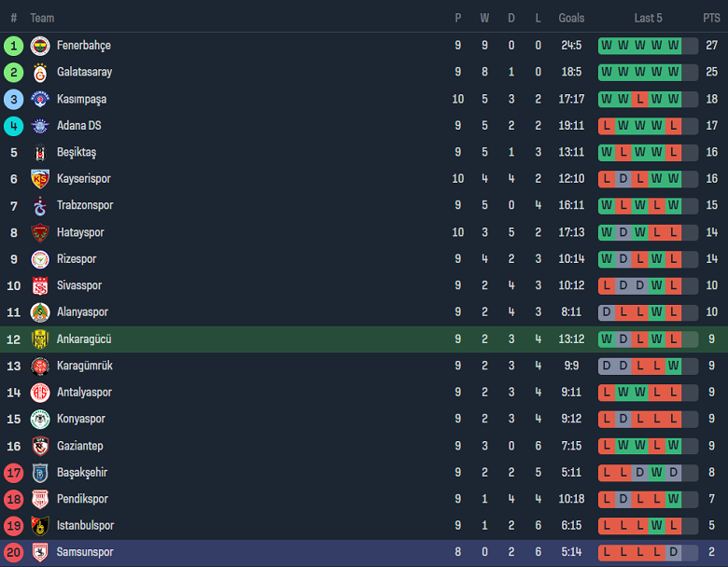Click the Fenerbahçe club crest icon

point(39,46)
